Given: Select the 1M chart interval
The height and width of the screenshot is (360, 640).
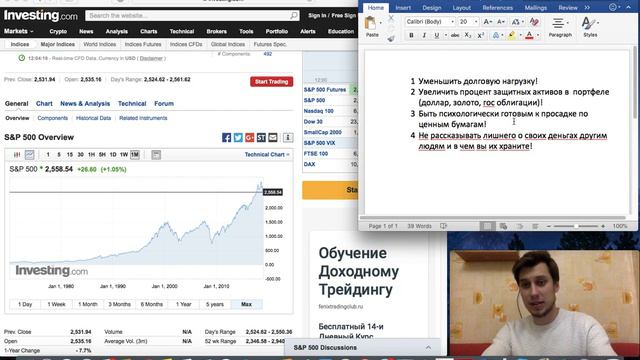Looking at the screenshot, I should coord(135,155).
